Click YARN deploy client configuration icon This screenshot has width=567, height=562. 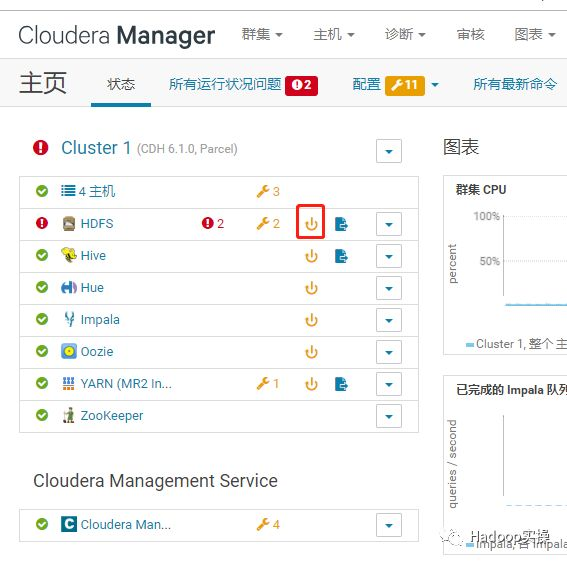point(341,384)
